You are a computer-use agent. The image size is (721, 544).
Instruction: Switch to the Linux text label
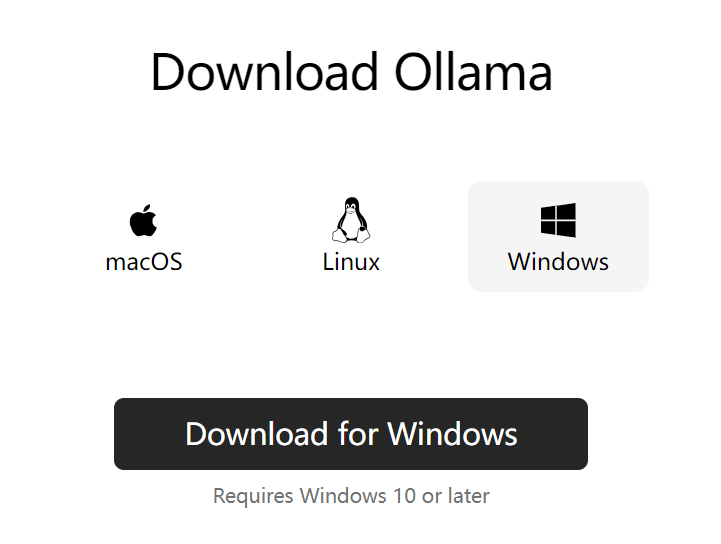pos(351,262)
